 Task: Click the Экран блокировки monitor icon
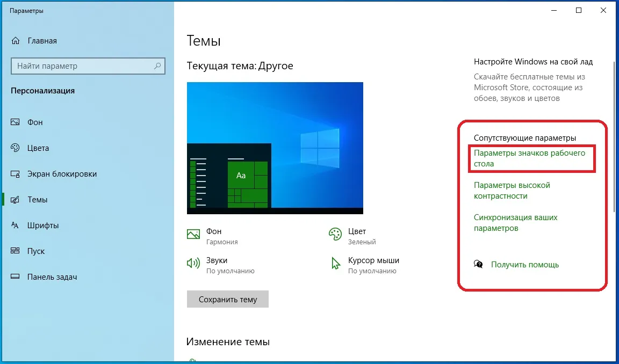point(15,174)
